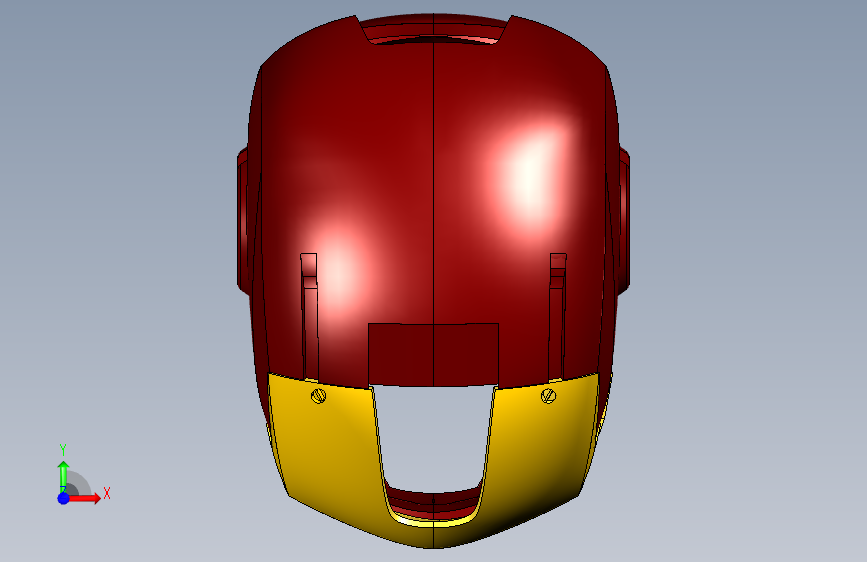
Task: Select the top notch recess of helmet
Action: tap(434, 30)
